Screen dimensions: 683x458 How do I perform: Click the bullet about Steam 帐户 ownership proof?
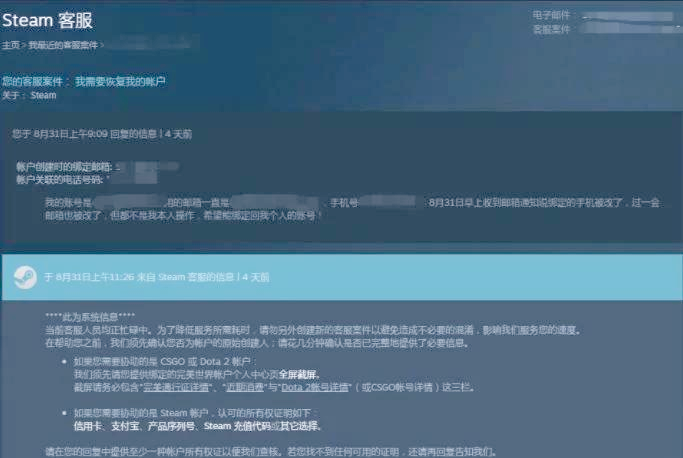(x=195, y=413)
